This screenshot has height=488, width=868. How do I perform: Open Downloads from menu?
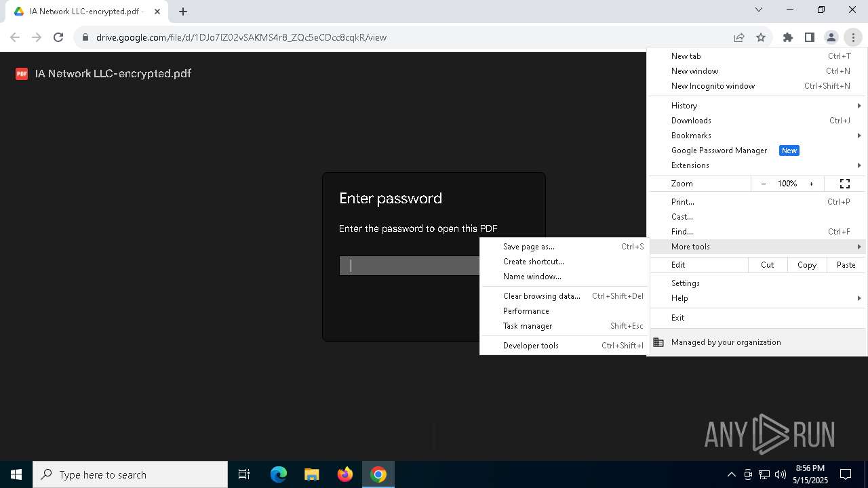pos(757,121)
